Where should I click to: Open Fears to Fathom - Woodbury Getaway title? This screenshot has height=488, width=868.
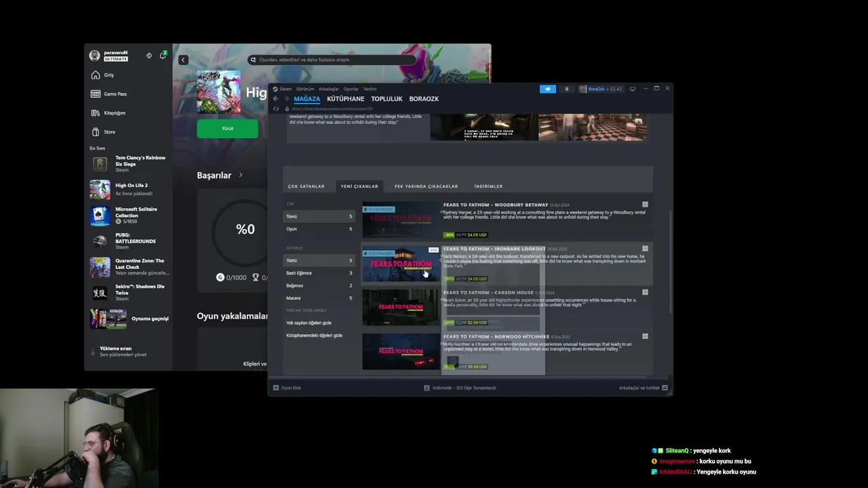tap(496, 205)
